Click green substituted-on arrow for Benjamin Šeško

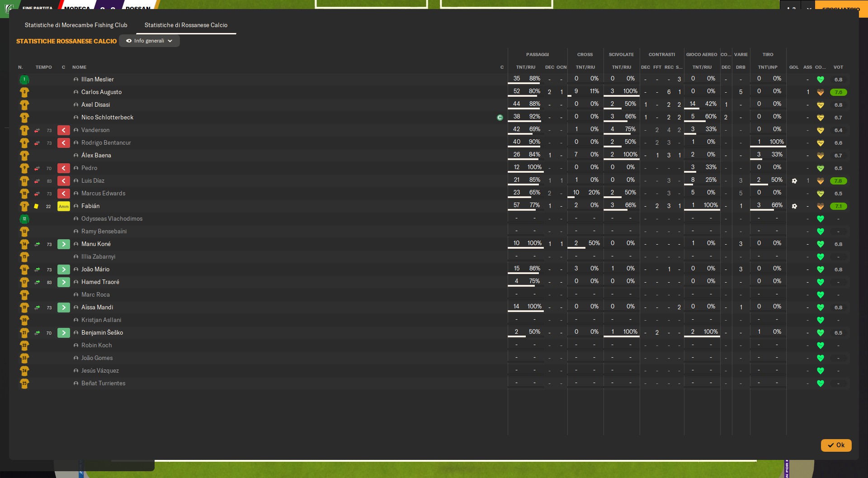pyautogui.click(x=64, y=333)
